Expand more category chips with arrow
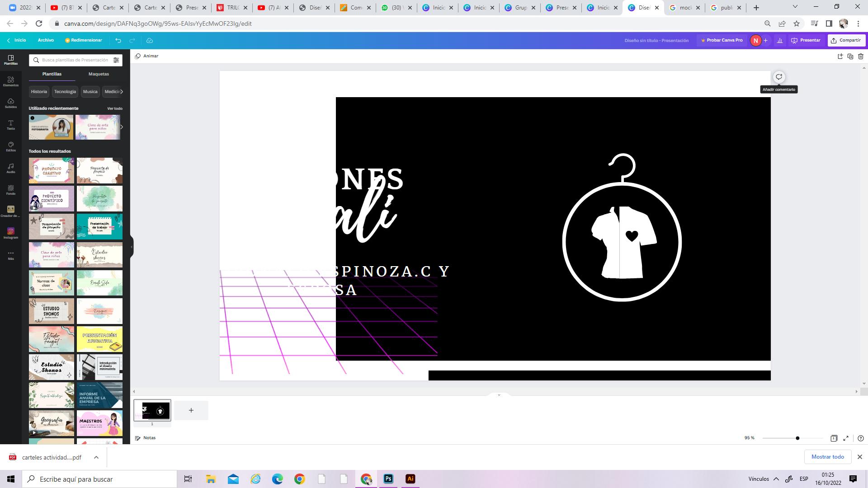The height and width of the screenshot is (488, 868). pyautogui.click(x=121, y=91)
